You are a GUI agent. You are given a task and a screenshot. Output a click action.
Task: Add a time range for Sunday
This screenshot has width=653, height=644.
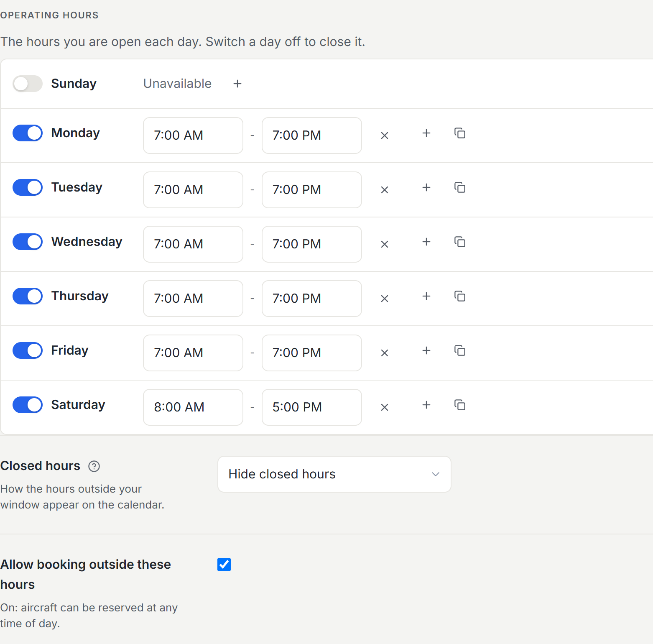pos(237,84)
